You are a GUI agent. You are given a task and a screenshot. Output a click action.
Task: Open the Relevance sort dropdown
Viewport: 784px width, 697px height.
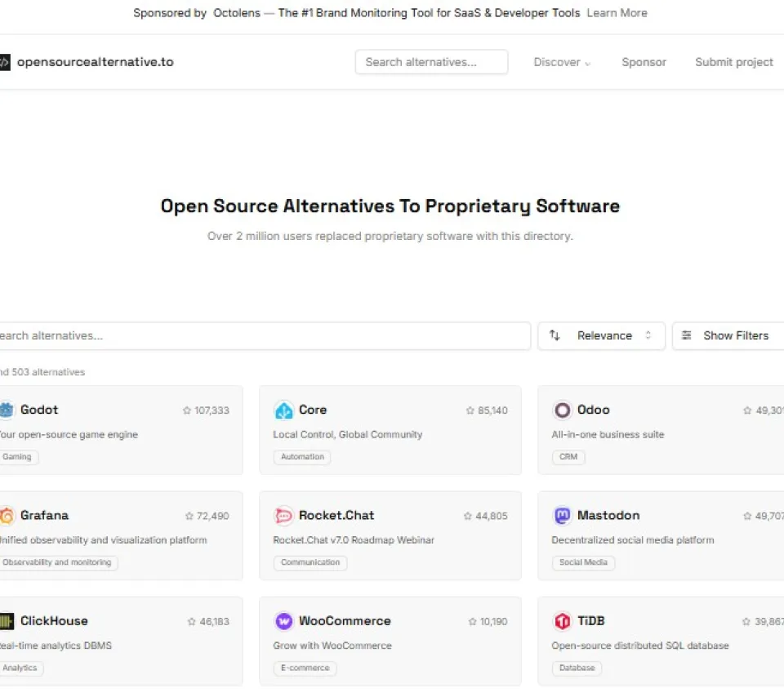(602, 335)
